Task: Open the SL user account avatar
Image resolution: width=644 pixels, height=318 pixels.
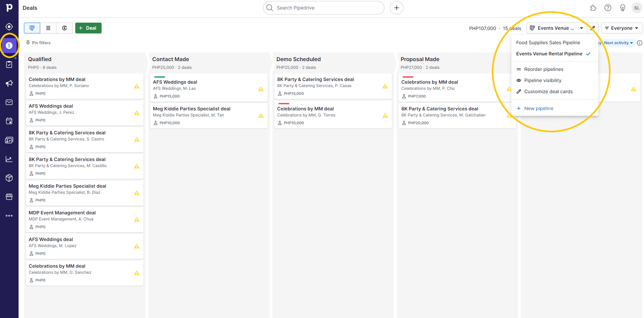Action: [x=637, y=8]
